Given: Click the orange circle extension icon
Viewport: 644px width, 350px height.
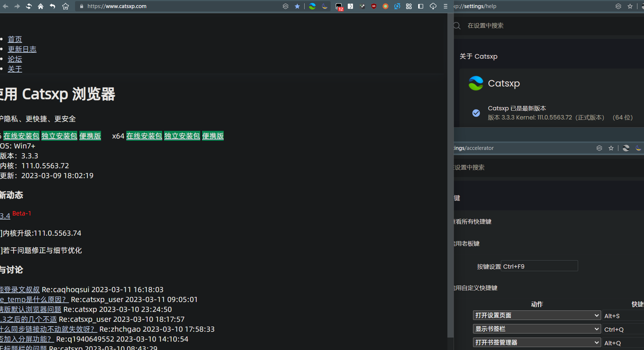Looking at the screenshot, I should (386, 6).
